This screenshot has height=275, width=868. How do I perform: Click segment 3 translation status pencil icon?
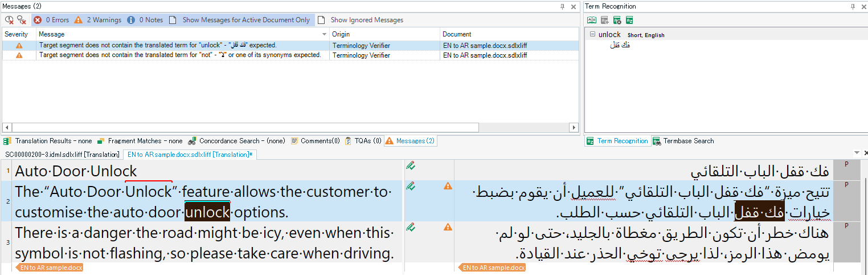(x=411, y=227)
